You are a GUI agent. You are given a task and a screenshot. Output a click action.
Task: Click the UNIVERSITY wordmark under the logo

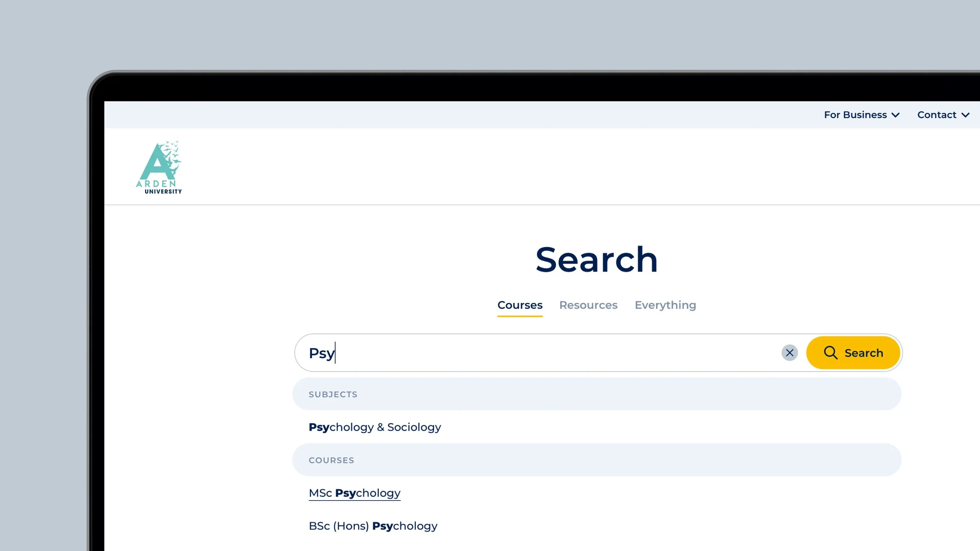coord(163,192)
